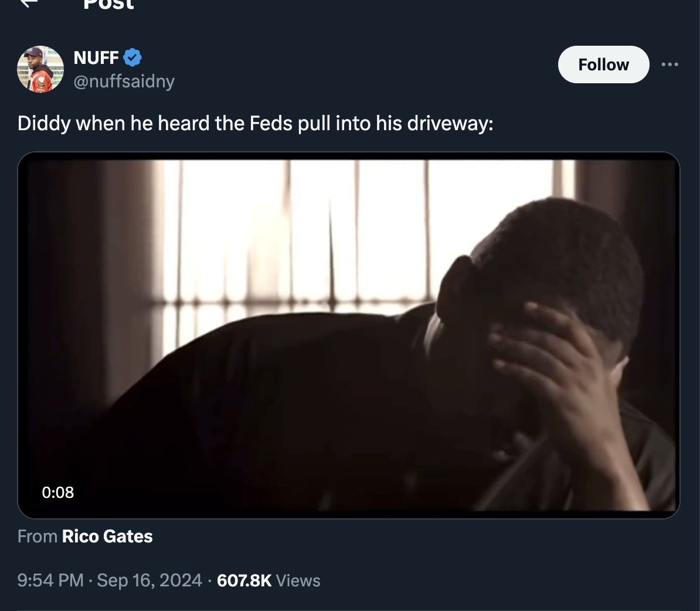Click the Follow button pill
The image size is (700, 611).
coord(603,65)
